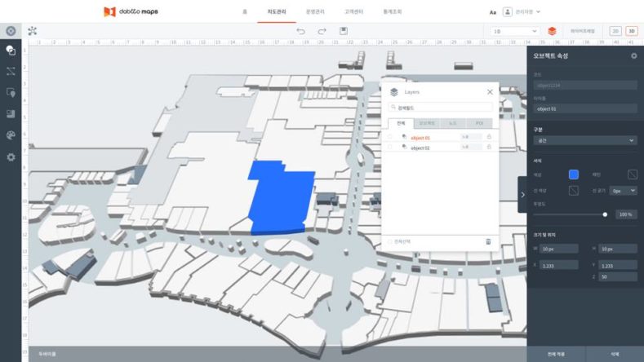Delete selected layers with the trash icon
The image size is (644, 362).
pyautogui.click(x=489, y=241)
